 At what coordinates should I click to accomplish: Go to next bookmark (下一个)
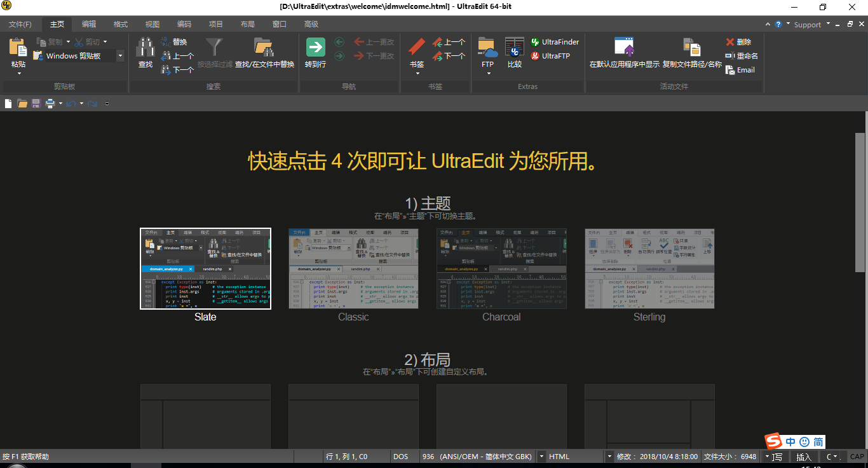point(449,56)
